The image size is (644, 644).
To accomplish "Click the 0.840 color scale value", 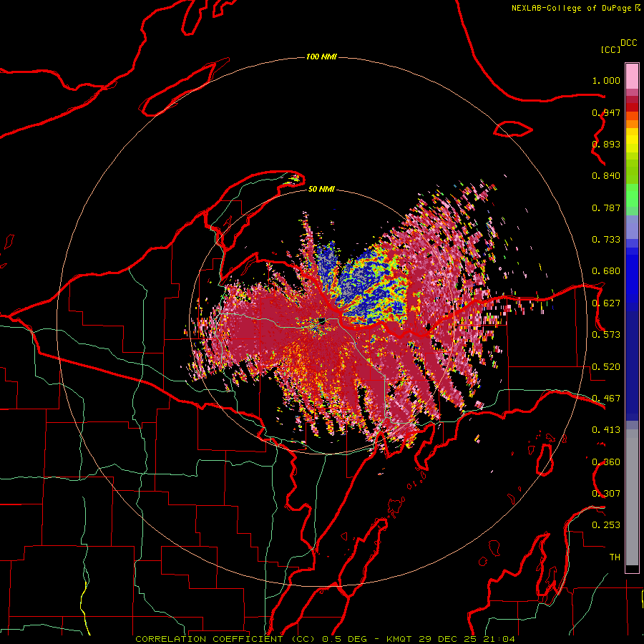I will 606,176.
